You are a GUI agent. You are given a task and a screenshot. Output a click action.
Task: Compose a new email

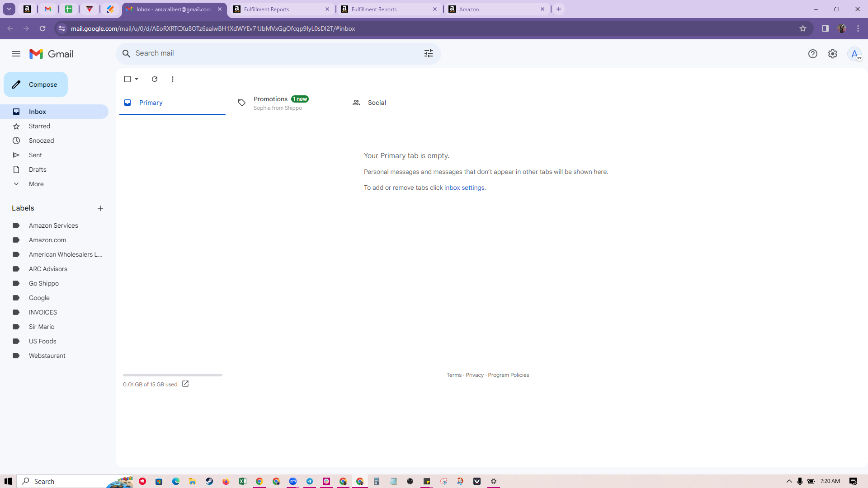point(36,84)
